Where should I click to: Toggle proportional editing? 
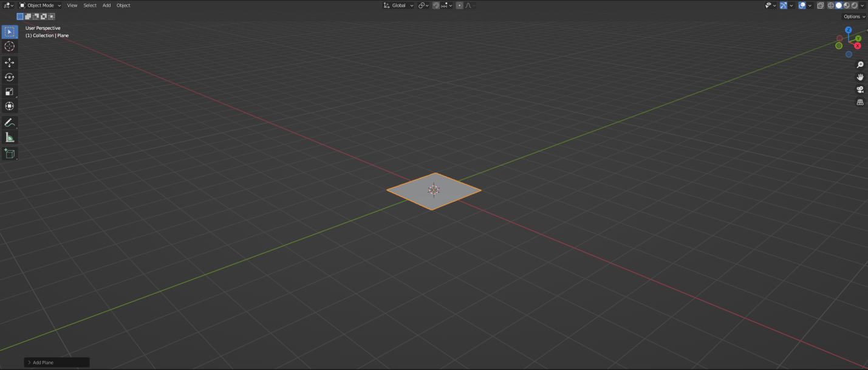(459, 5)
